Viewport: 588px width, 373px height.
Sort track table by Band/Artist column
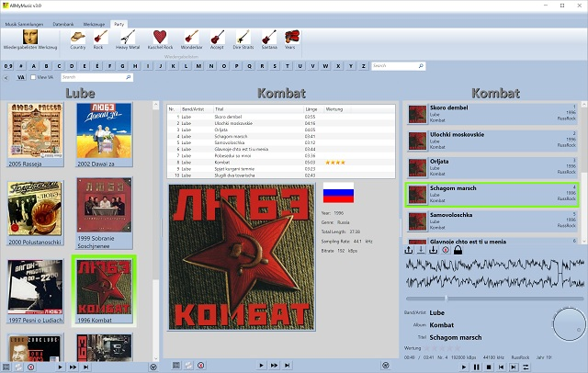click(197, 109)
